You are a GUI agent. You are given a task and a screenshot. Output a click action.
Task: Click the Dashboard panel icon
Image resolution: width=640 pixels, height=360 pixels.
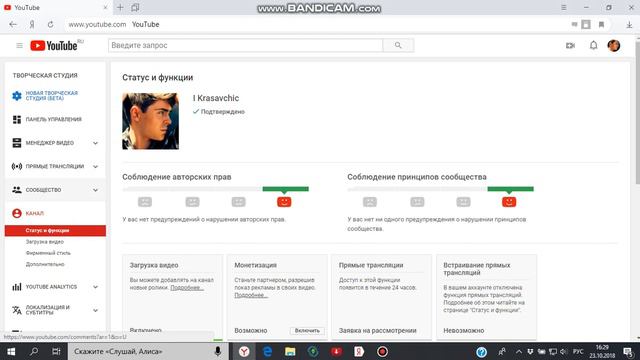pos(17,119)
